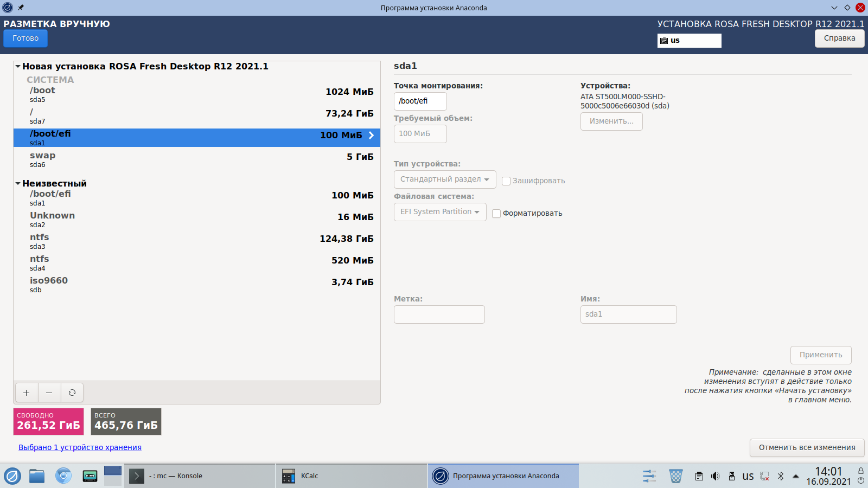Open the clipboard manager tray icon

699,476
